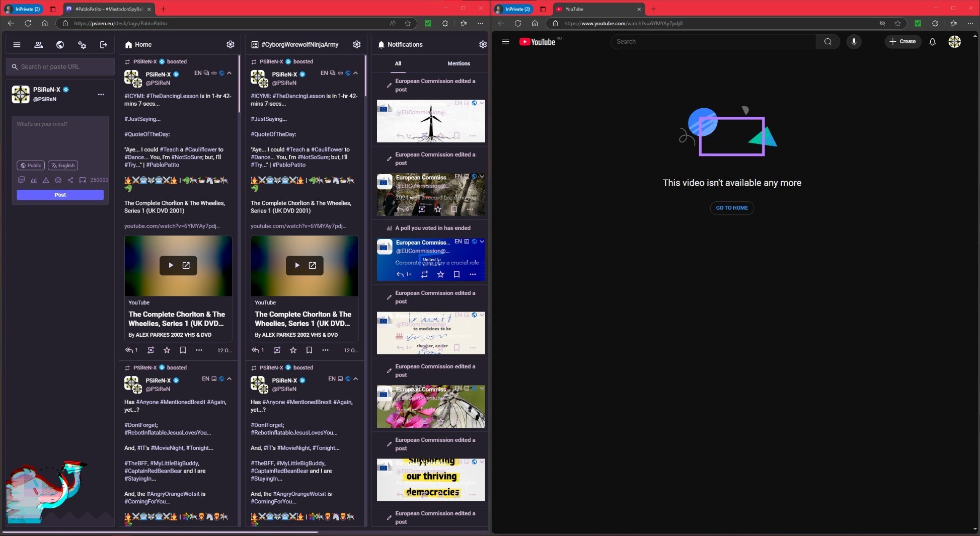Open a new tab in the YouTube browser window
The image size is (980, 536).
click(x=653, y=9)
